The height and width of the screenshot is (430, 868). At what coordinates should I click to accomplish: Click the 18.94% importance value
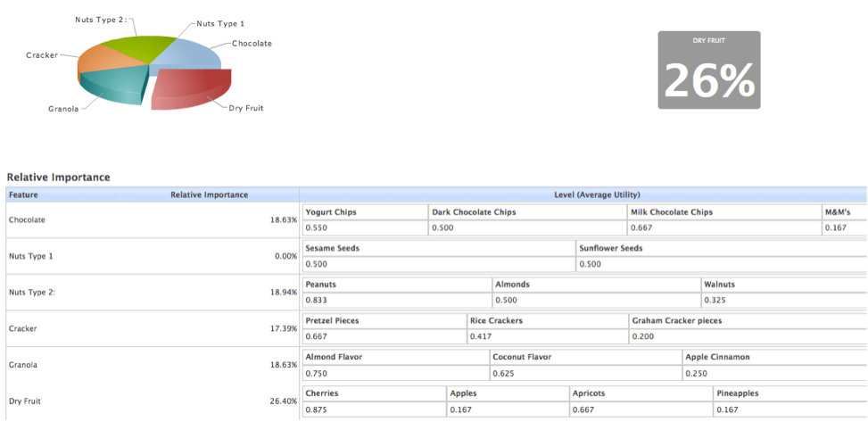click(284, 293)
